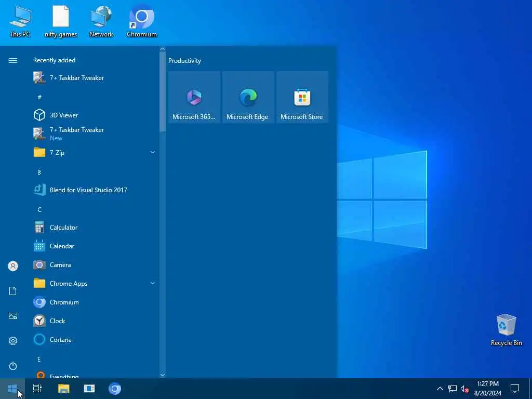
Task: Open Blend for Visual Studio 2017
Action: click(x=94, y=190)
